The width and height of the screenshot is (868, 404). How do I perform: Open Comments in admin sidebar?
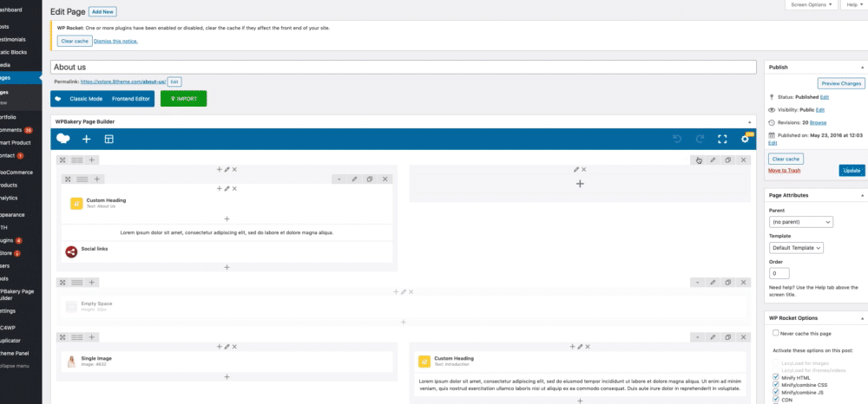pyautogui.click(x=11, y=130)
